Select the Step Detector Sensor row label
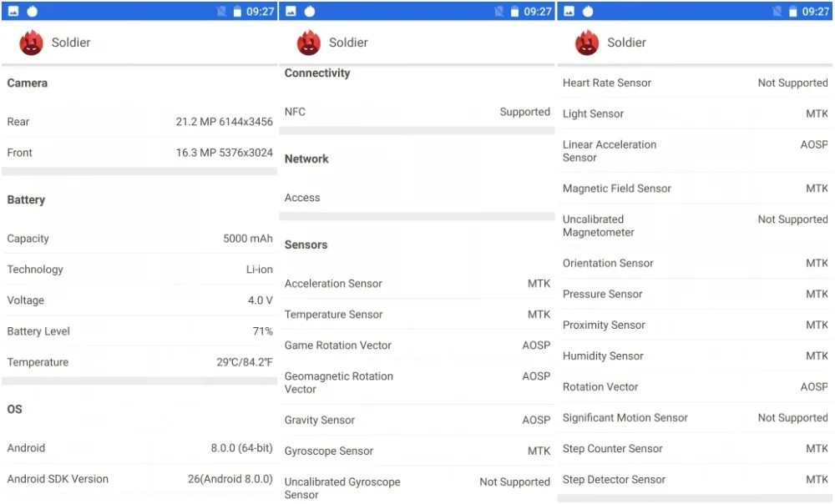The height and width of the screenshot is (504, 835). [x=614, y=480]
